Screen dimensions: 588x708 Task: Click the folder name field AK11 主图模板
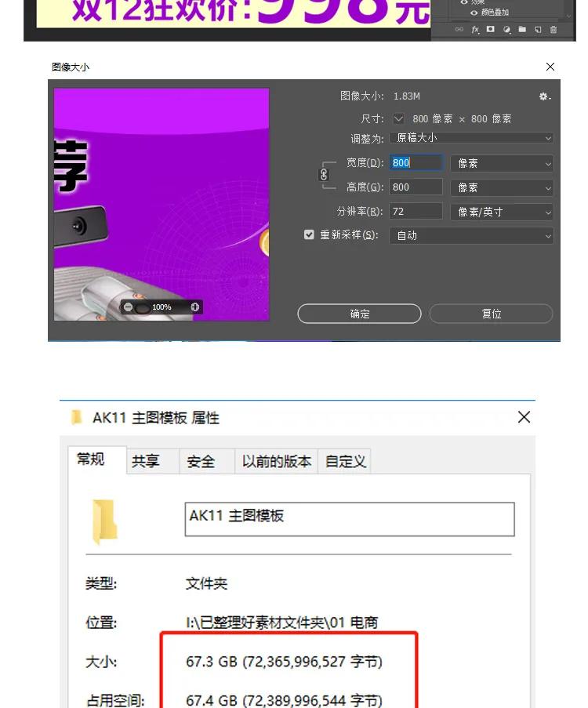coord(350,519)
